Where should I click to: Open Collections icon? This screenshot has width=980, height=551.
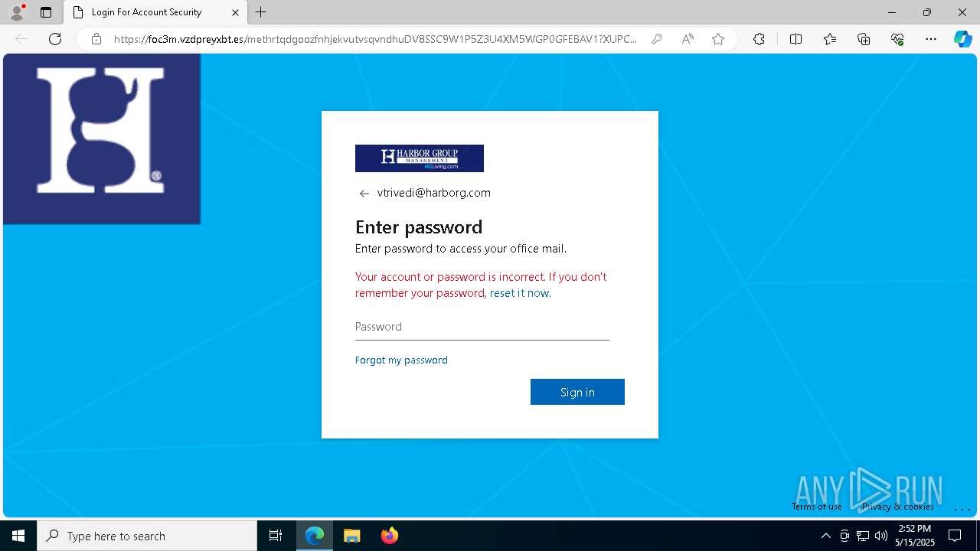coord(864,39)
